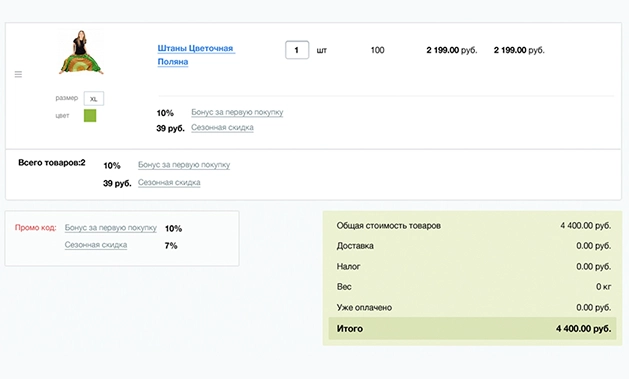The height and width of the screenshot is (379, 629).
Task: Click the Доставка row label
Action: tap(355, 246)
